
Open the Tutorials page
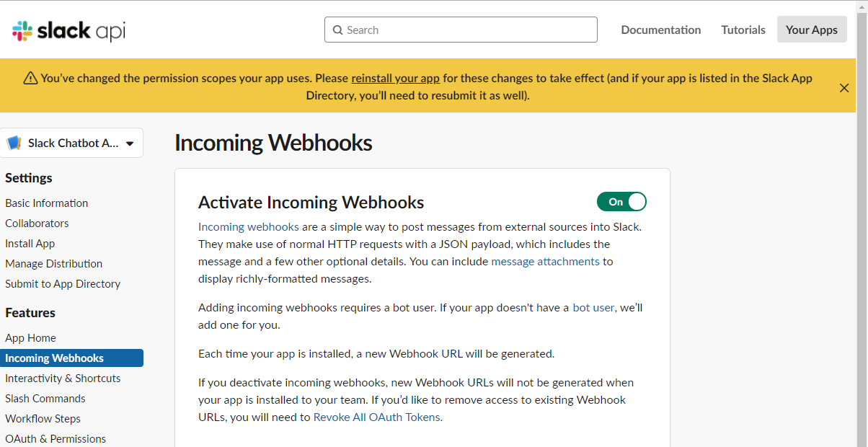coord(743,30)
